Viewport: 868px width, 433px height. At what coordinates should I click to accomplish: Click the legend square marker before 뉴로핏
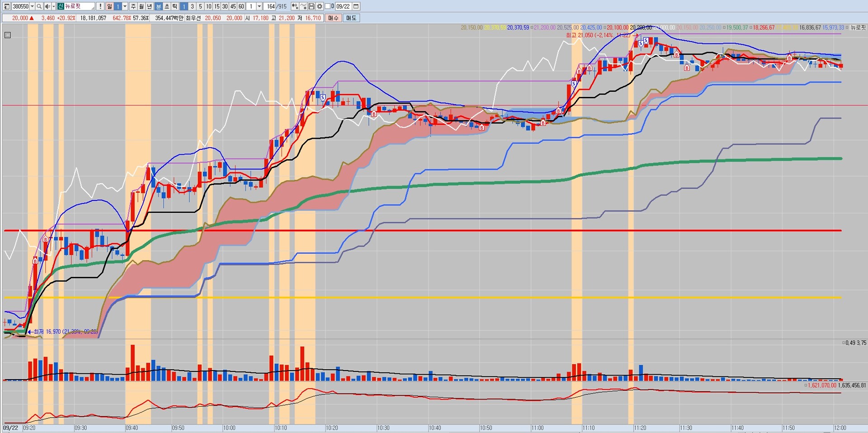(847, 28)
